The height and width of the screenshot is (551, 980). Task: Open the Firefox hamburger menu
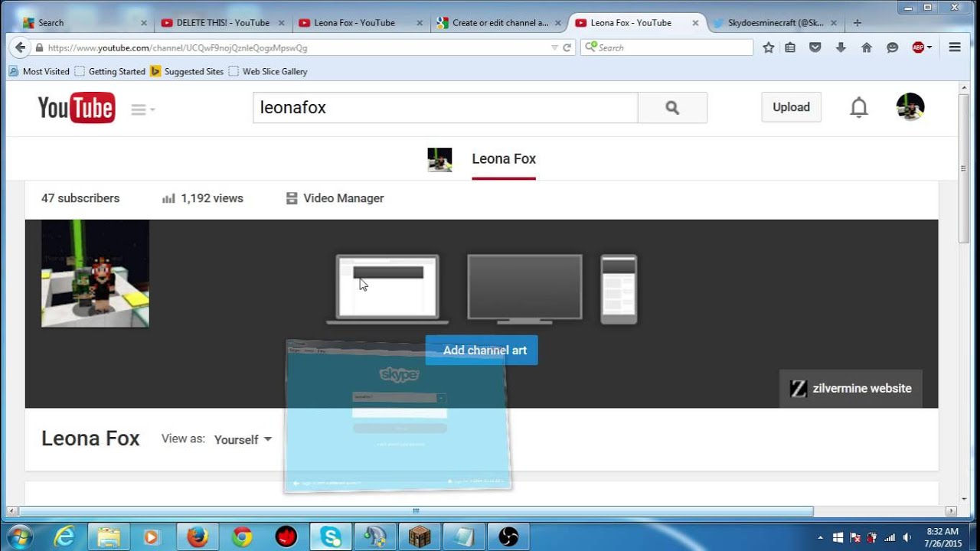click(x=955, y=47)
